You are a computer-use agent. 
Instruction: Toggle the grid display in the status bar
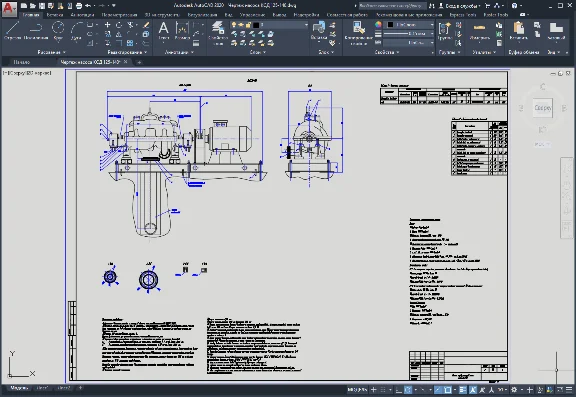coord(383,390)
